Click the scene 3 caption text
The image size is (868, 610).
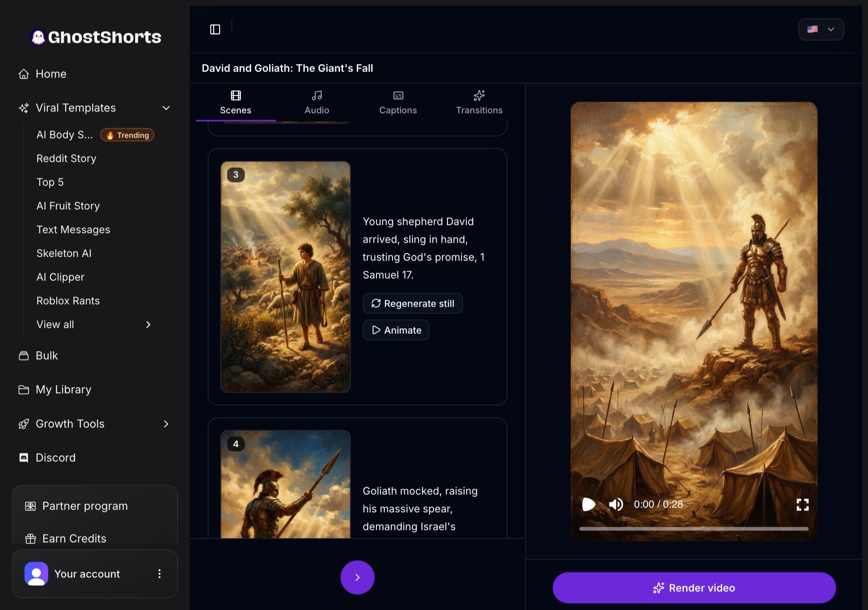point(423,248)
